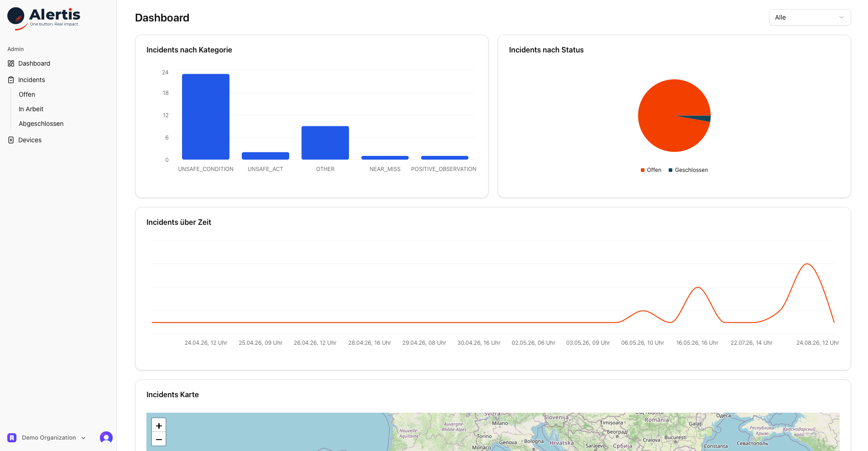This screenshot has width=868, height=451.
Task: Click the UNSAFE_CONDITION axis label
Action: coord(206,169)
